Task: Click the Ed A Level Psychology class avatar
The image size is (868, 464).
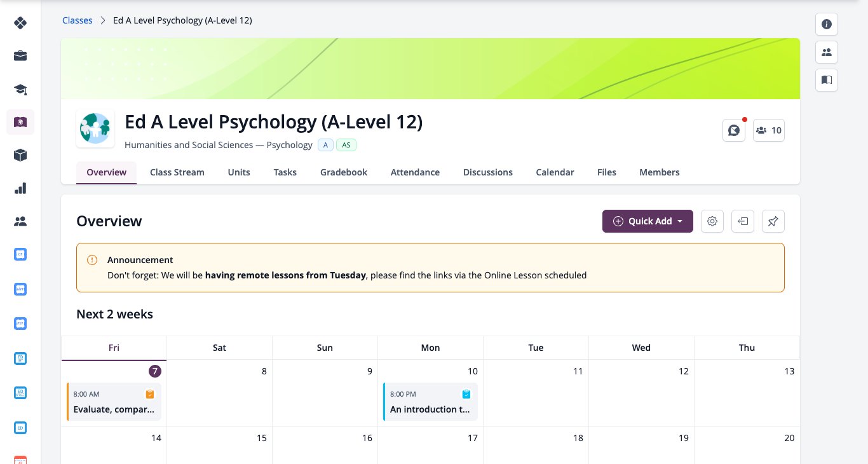Action: [x=95, y=128]
